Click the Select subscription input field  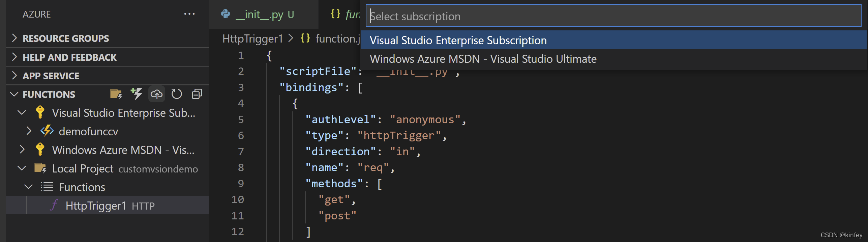coord(613,16)
